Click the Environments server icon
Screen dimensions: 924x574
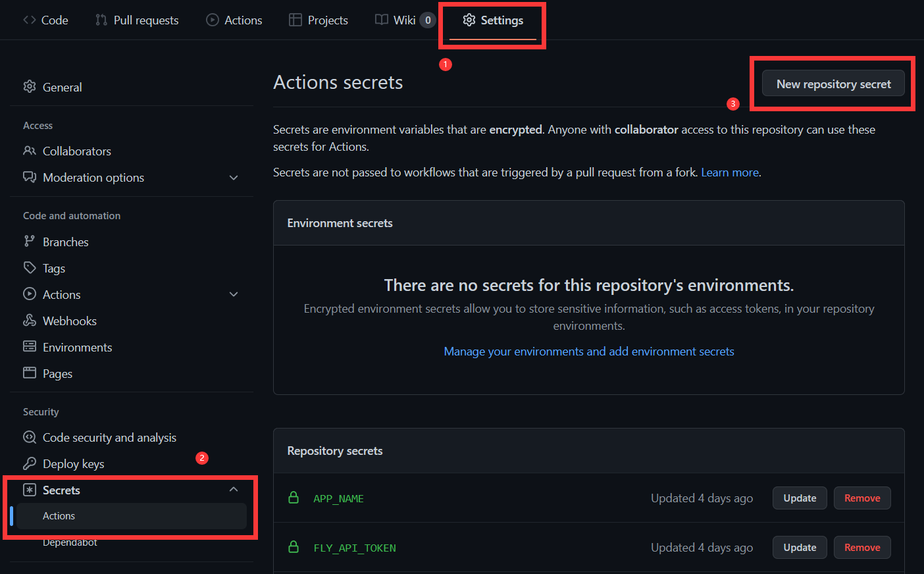[x=30, y=347]
